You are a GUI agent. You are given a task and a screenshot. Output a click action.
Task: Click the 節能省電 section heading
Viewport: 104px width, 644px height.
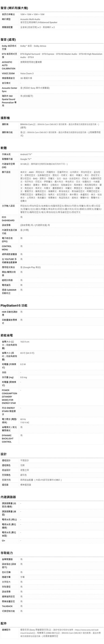click(x=7, y=335)
